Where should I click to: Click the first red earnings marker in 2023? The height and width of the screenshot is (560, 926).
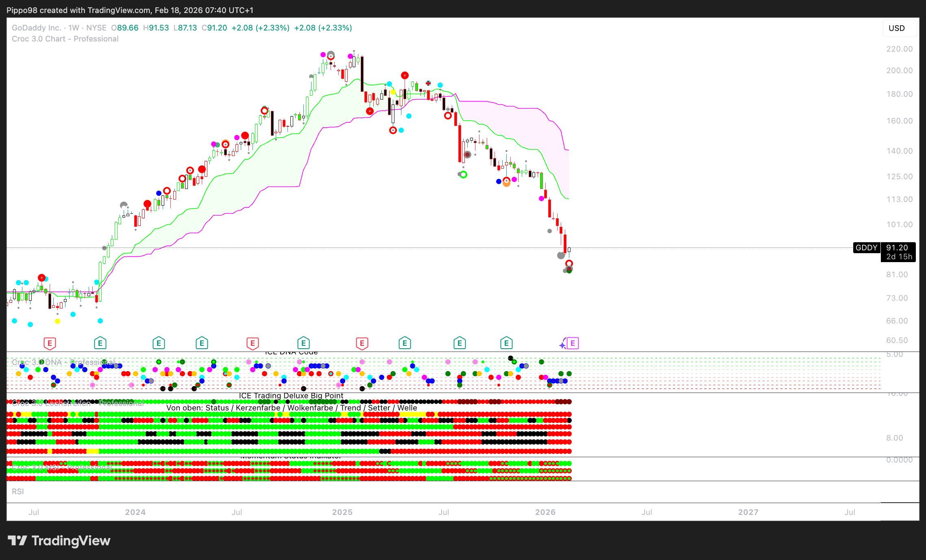[50, 343]
